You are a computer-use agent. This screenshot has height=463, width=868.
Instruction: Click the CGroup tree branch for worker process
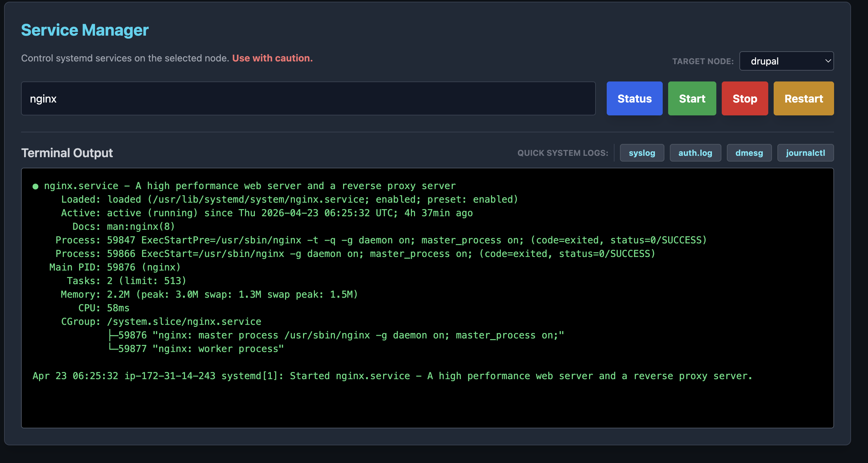click(x=196, y=349)
